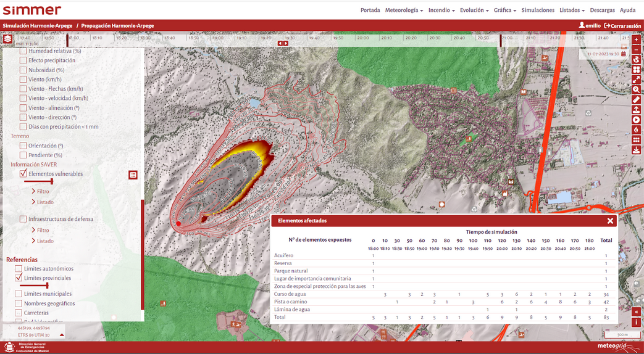Click the red ignition point on map
644x354 pixels.
coord(178,223)
